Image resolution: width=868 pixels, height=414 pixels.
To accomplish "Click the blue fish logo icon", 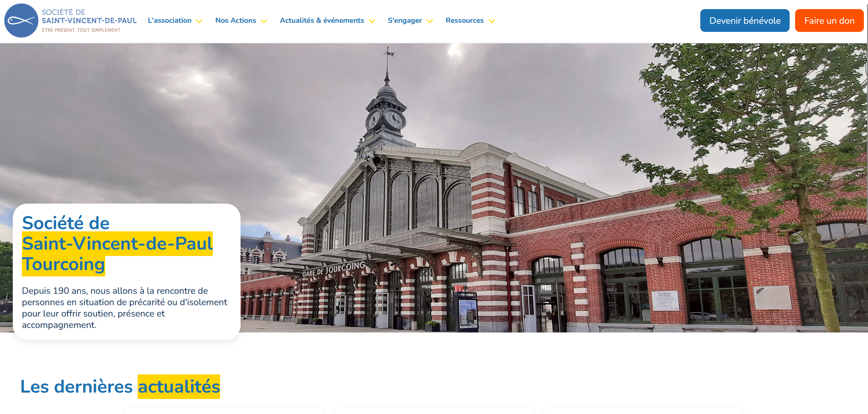I will tap(21, 20).
